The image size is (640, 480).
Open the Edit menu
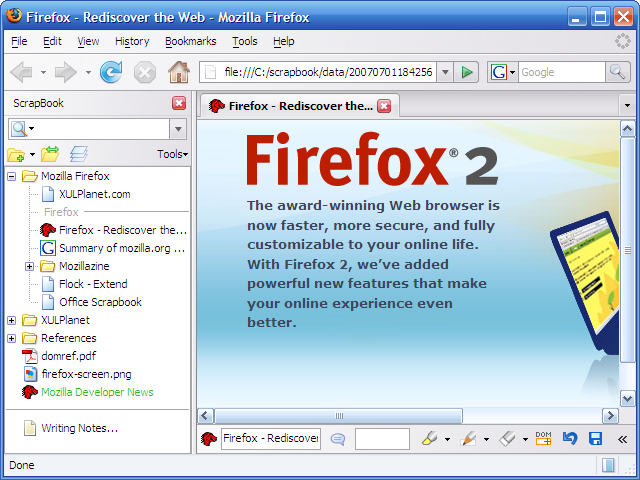[x=52, y=41]
